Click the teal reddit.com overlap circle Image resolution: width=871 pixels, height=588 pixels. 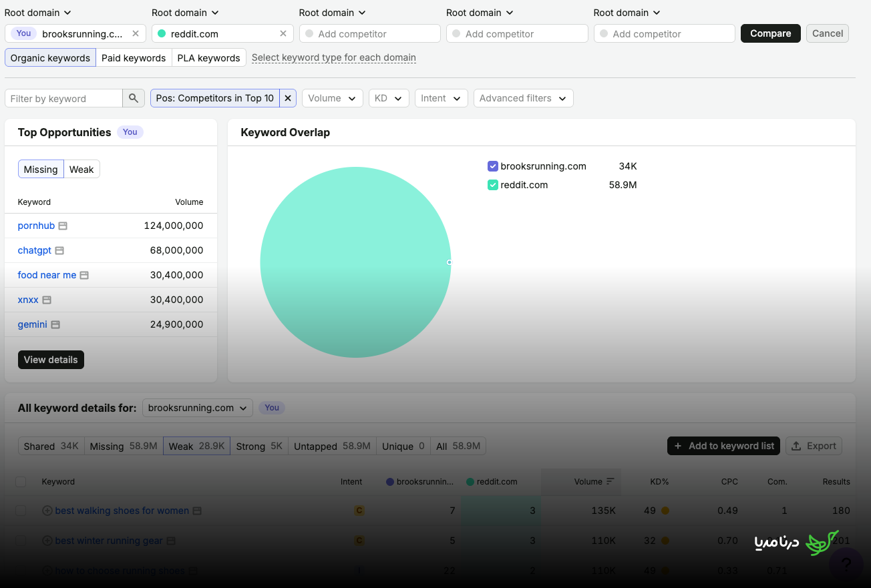click(355, 262)
